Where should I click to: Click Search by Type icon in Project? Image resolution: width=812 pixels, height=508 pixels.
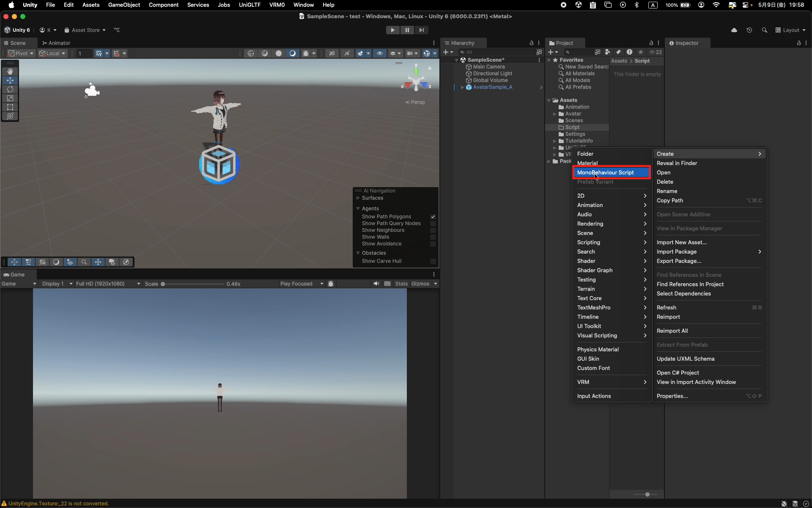point(608,52)
